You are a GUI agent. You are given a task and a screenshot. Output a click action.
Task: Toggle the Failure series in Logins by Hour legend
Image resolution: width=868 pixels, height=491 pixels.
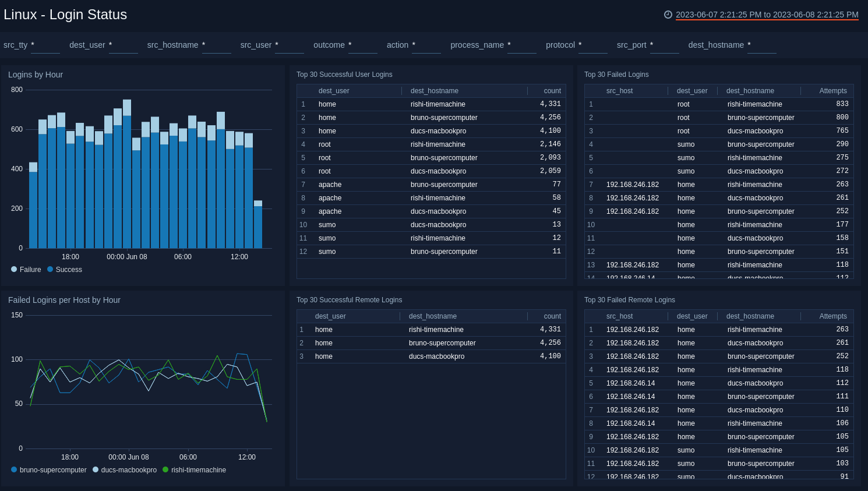pyautogui.click(x=26, y=269)
